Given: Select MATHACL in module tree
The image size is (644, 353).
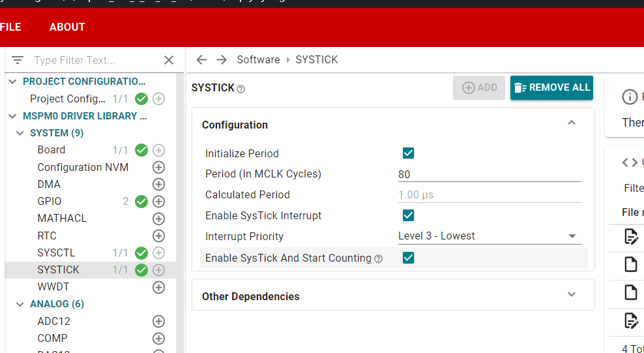Looking at the screenshot, I should pyautogui.click(x=62, y=219).
